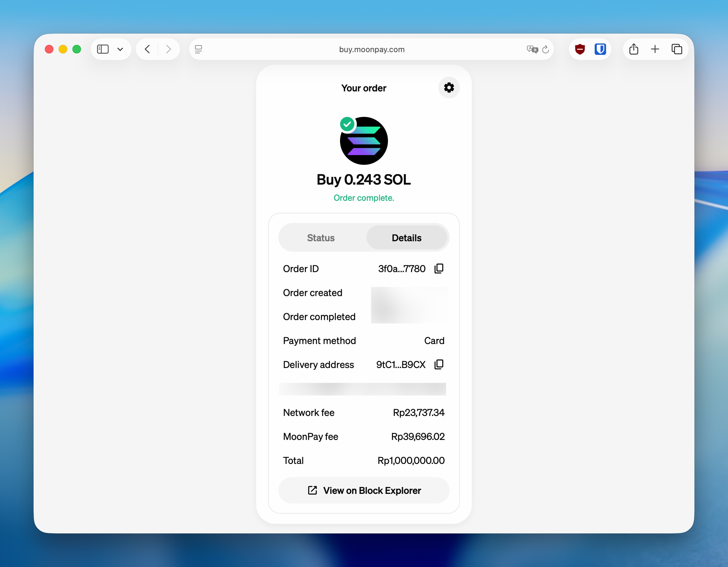Open the Bitwarden extension icon
The height and width of the screenshot is (567, 728).
pos(600,49)
